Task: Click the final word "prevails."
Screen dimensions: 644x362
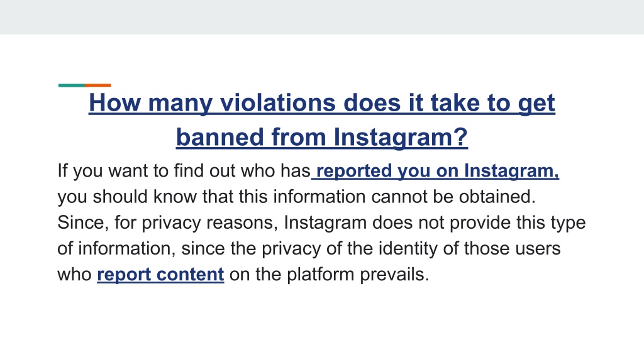Action: pos(394,275)
